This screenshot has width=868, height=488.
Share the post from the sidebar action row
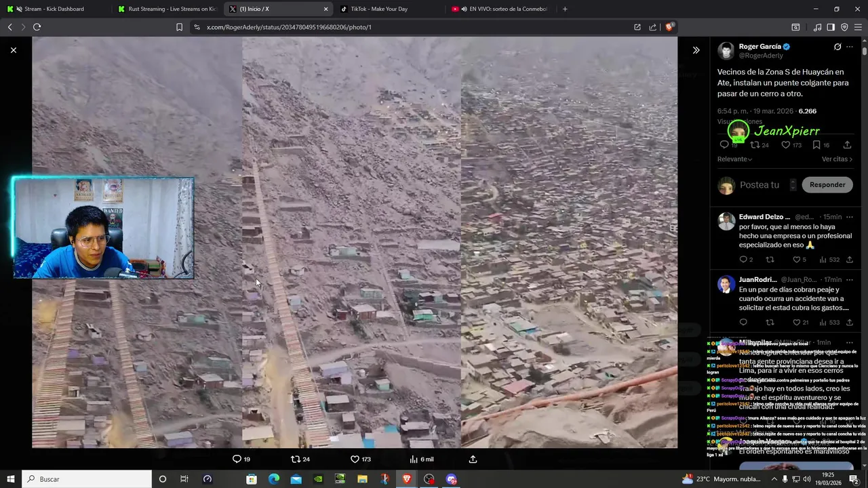pyautogui.click(x=847, y=145)
